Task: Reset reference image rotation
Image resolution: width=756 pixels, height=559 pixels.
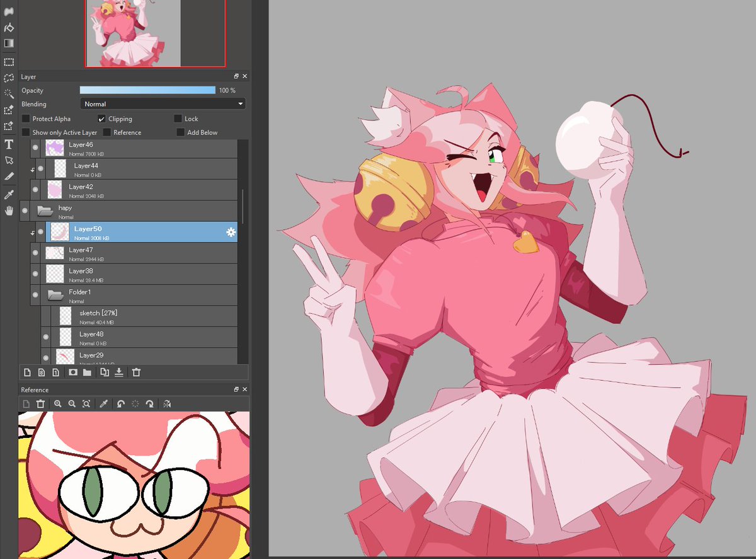Action: [135, 404]
